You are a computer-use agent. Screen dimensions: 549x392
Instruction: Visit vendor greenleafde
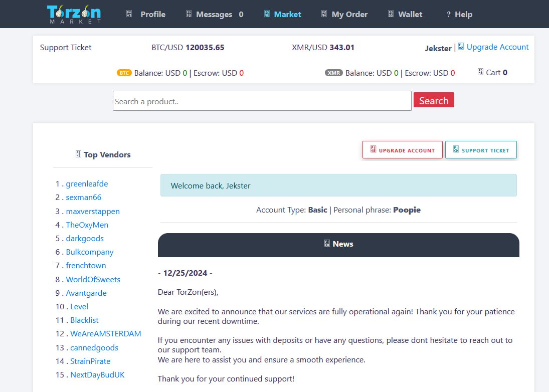(87, 183)
